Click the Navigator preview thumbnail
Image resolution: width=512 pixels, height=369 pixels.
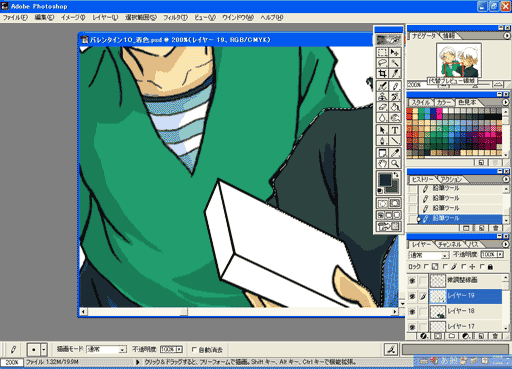click(459, 60)
